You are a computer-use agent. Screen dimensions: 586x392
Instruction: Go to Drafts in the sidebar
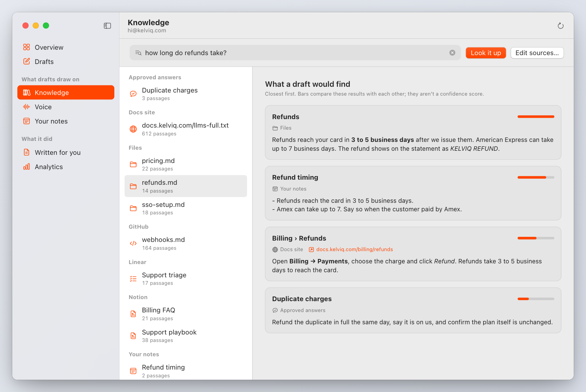click(66, 62)
